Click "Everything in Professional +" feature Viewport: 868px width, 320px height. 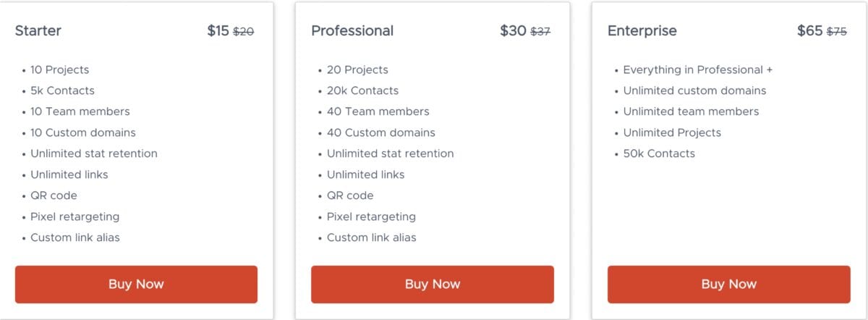(x=697, y=70)
